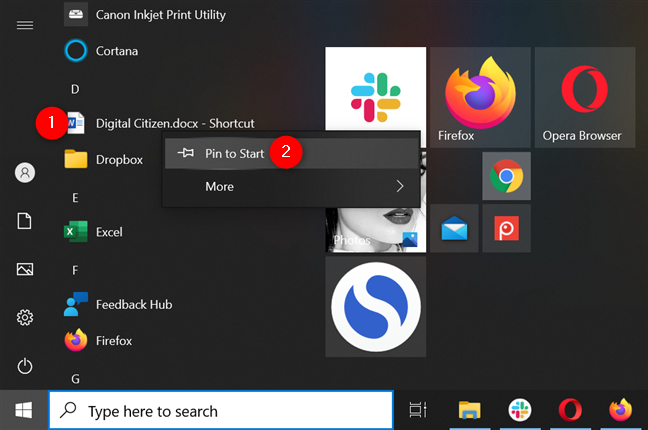Click the Windows Start button
The width and height of the screenshot is (648, 430).
click(x=24, y=411)
